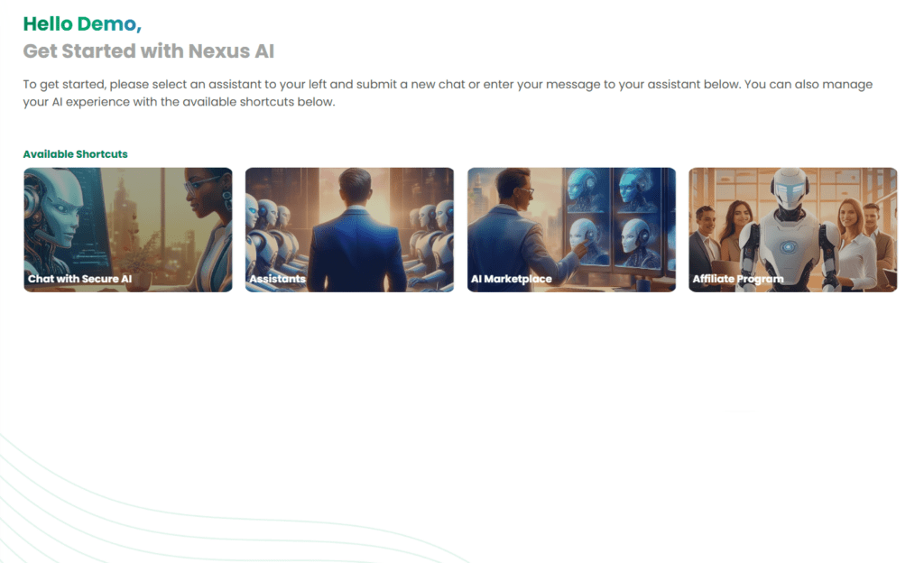924x563 pixels.
Task: Open the AI Marketplace shortcut card
Action: pyautogui.click(x=571, y=230)
